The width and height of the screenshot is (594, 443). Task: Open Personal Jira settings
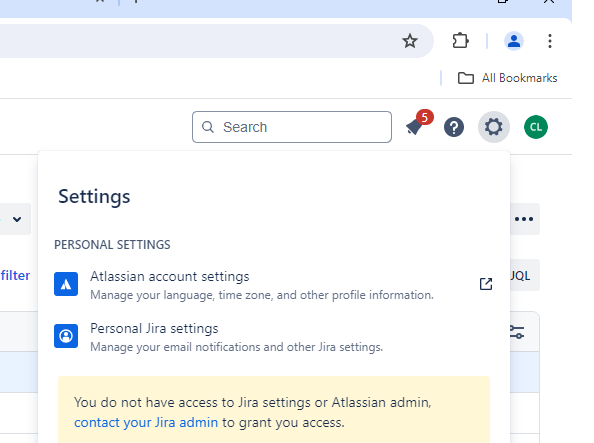pyautogui.click(x=273, y=337)
